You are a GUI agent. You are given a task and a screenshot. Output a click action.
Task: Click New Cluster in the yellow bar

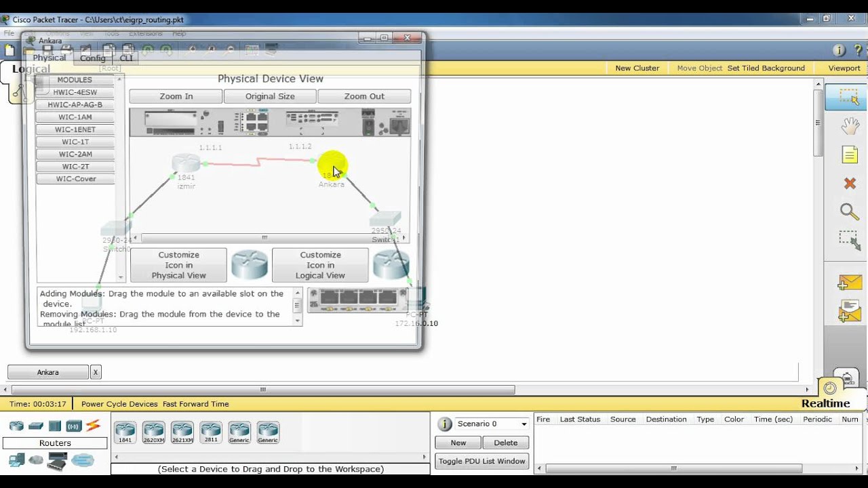pos(637,68)
